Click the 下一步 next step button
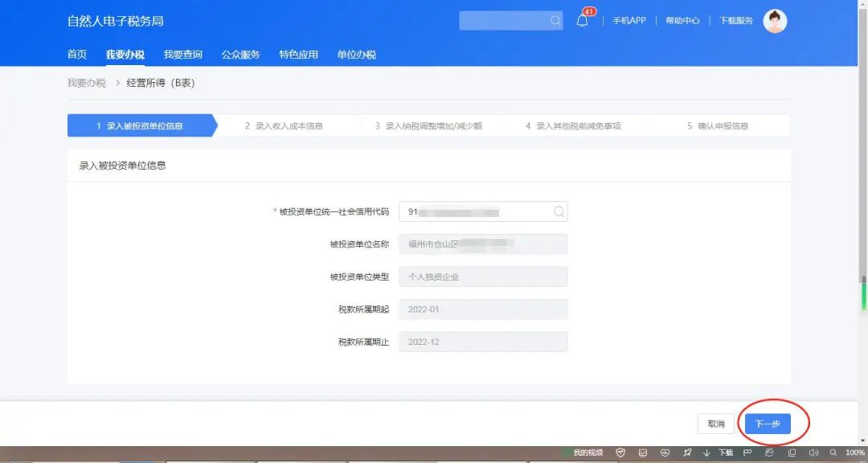 click(768, 424)
